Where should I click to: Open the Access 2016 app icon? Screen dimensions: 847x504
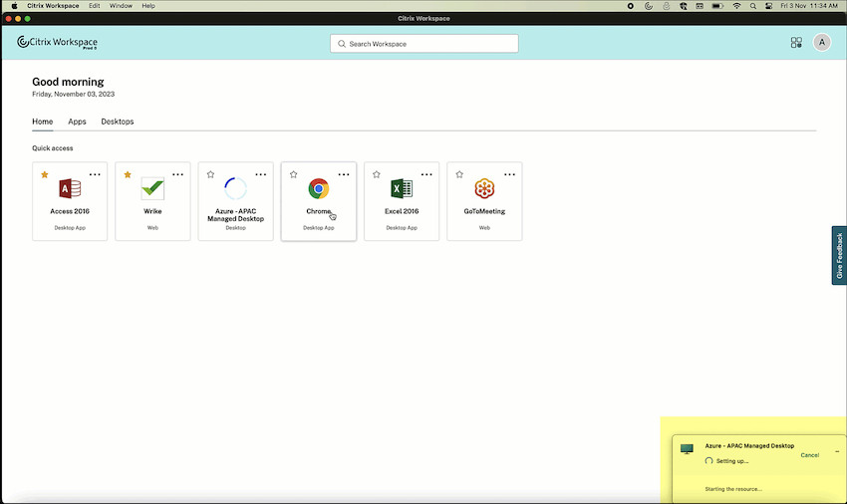point(70,188)
